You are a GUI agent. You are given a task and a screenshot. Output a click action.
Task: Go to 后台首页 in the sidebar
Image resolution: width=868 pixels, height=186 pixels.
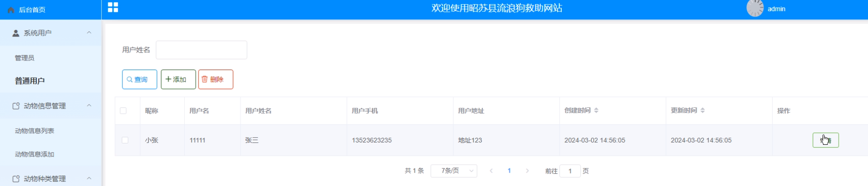pyautogui.click(x=32, y=10)
